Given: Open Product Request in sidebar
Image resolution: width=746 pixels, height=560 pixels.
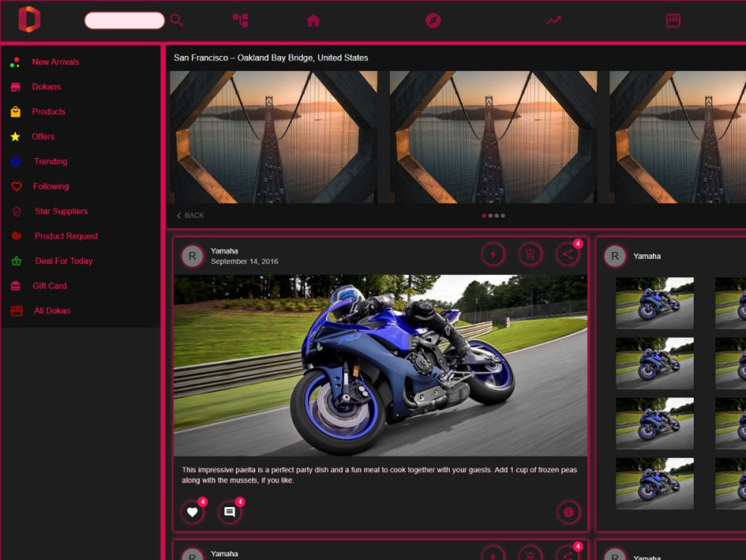Looking at the screenshot, I should (66, 236).
